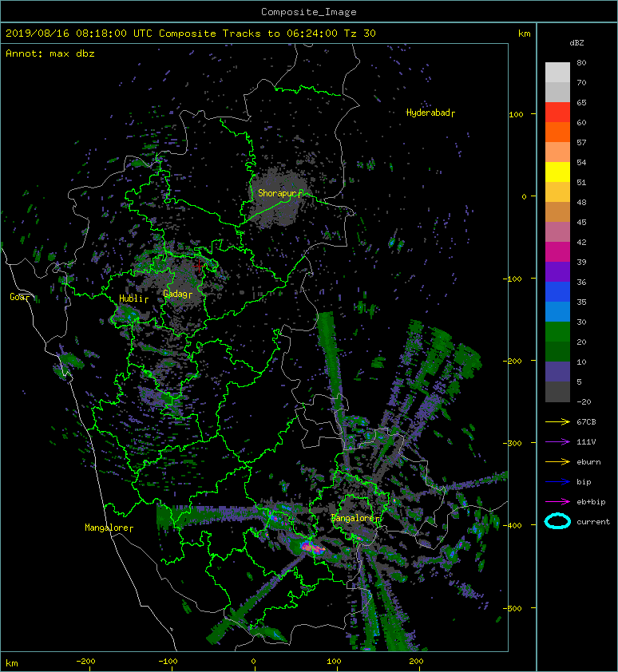Click the yellow 67CB track arrow in legend

pos(557,422)
